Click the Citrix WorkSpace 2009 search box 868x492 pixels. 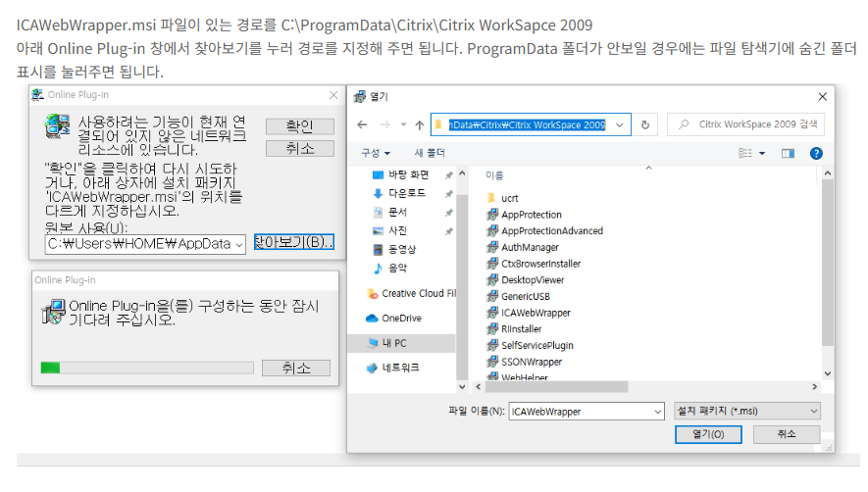tap(745, 124)
